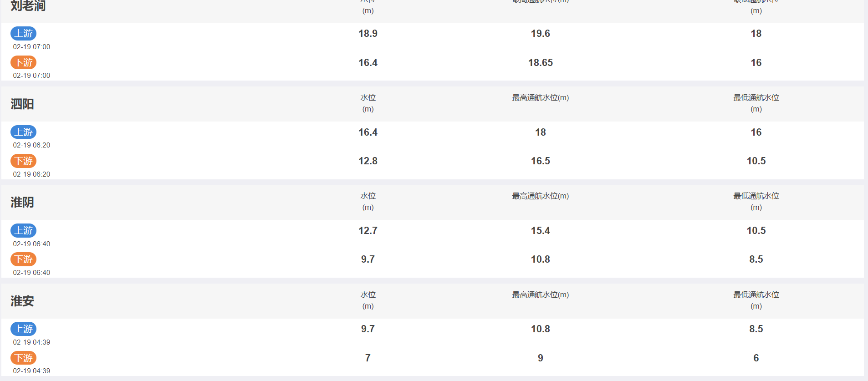Click timestamp 02-19 04:39 under 淮安 上游
Viewport: 868px width, 381px height.
click(x=31, y=342)
